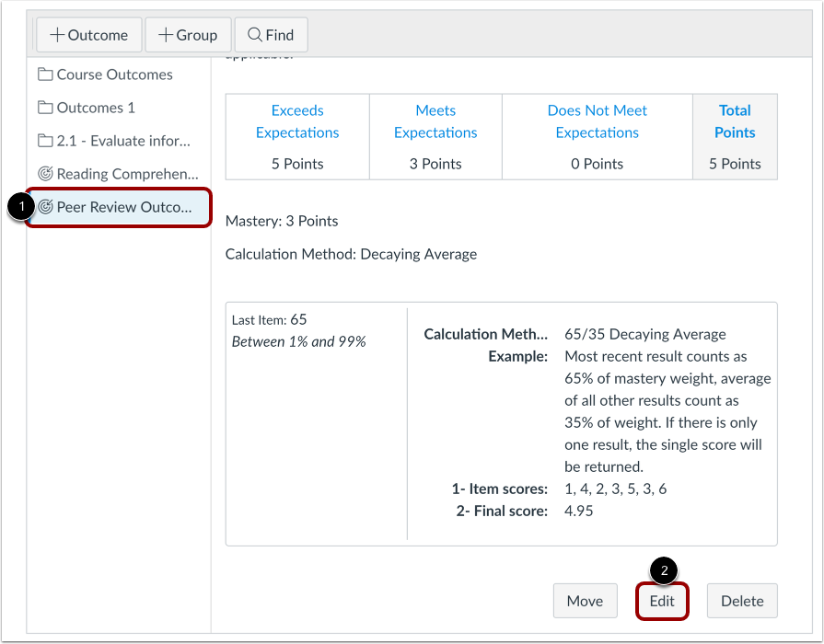Click the +Outcome button
824x644 pixels.
[x=88, y=35]
